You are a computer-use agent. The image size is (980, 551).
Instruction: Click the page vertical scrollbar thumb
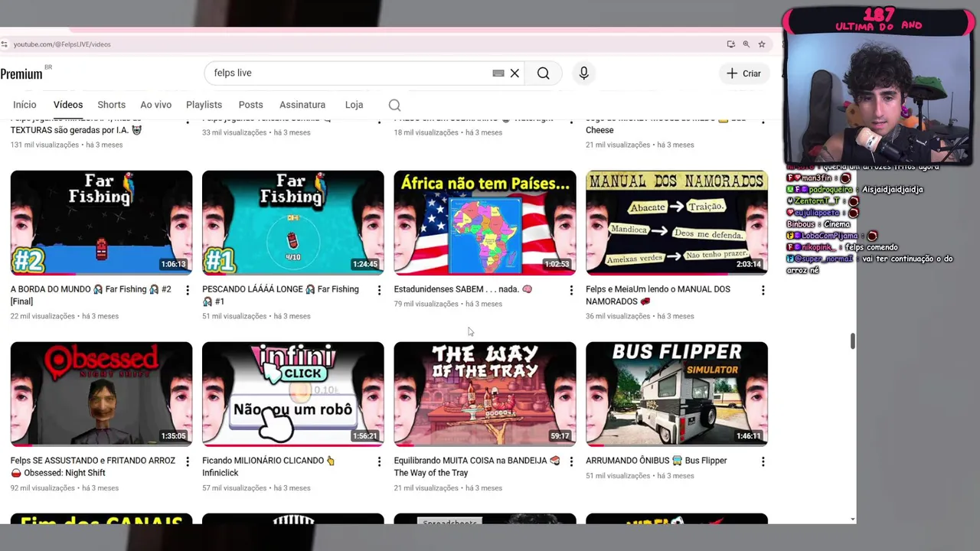pos(853,341)
